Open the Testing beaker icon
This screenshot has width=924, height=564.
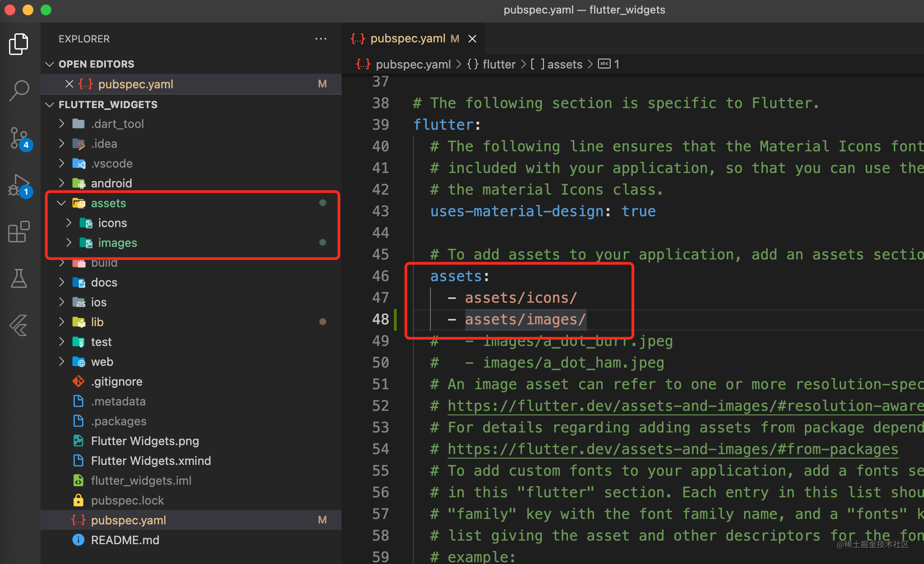pyautogui.click(x=18, y=278)
